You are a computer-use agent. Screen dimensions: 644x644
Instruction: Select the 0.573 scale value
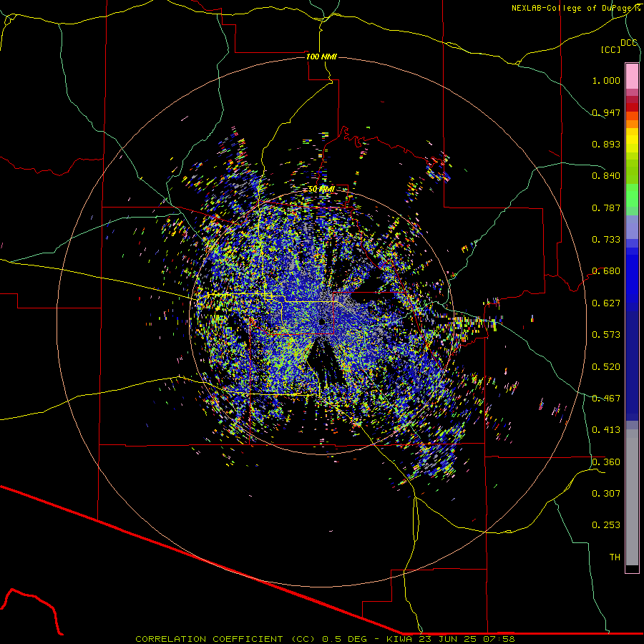(606, 335)
